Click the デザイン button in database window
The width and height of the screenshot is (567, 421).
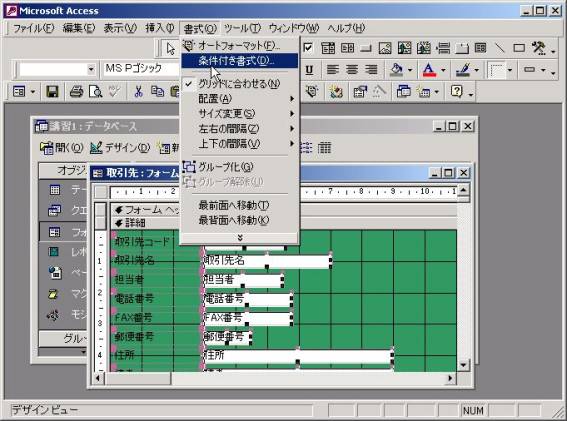(x=120, y=148)
